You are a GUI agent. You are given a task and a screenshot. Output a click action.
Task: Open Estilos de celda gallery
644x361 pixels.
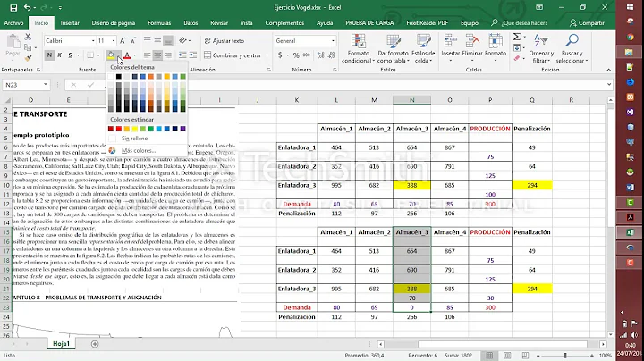tap(423, 48)
